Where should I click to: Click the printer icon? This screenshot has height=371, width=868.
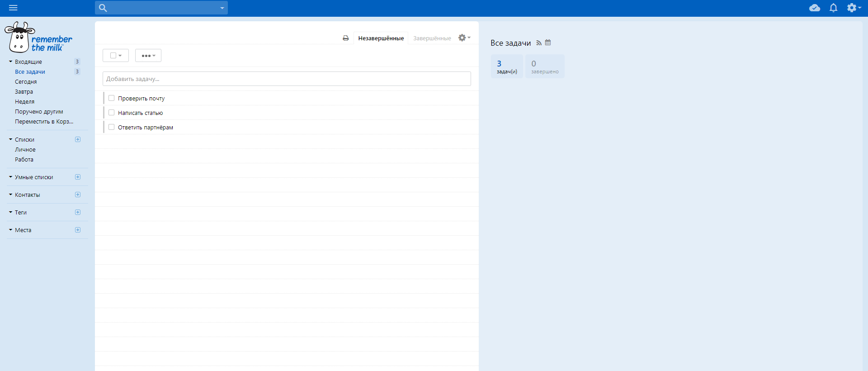(346, 38)
